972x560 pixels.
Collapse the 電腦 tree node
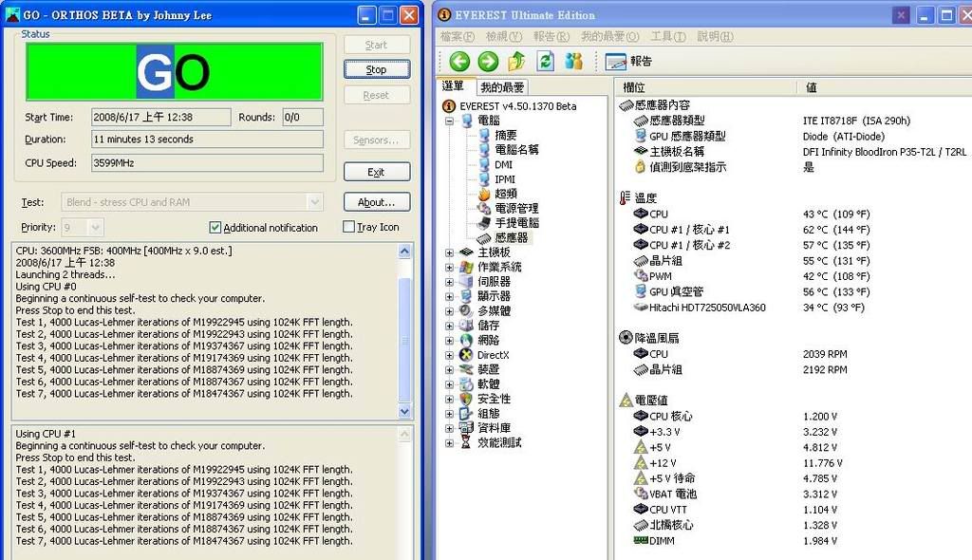449,121
